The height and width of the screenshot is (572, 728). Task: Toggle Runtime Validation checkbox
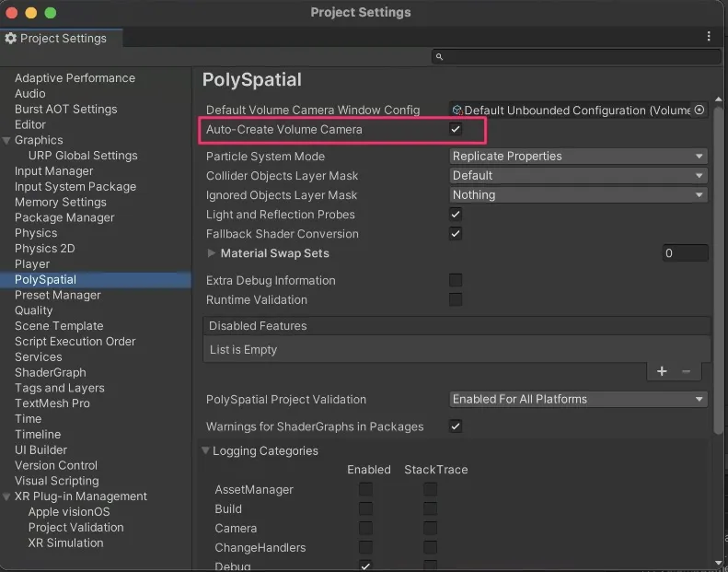(x=456, y=299)
